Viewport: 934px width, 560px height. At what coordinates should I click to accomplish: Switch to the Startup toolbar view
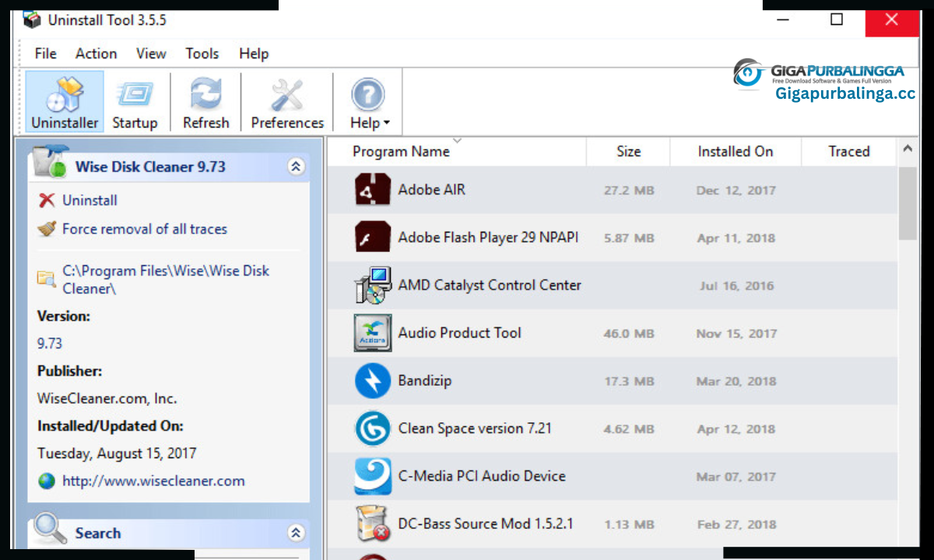tap(135, 102)
